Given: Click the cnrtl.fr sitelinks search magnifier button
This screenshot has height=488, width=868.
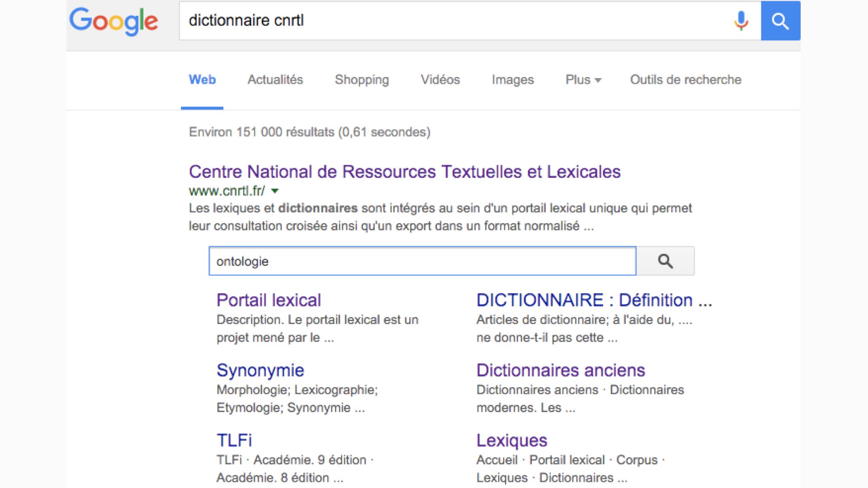Looking at the screenshot, I should point(665,261).
